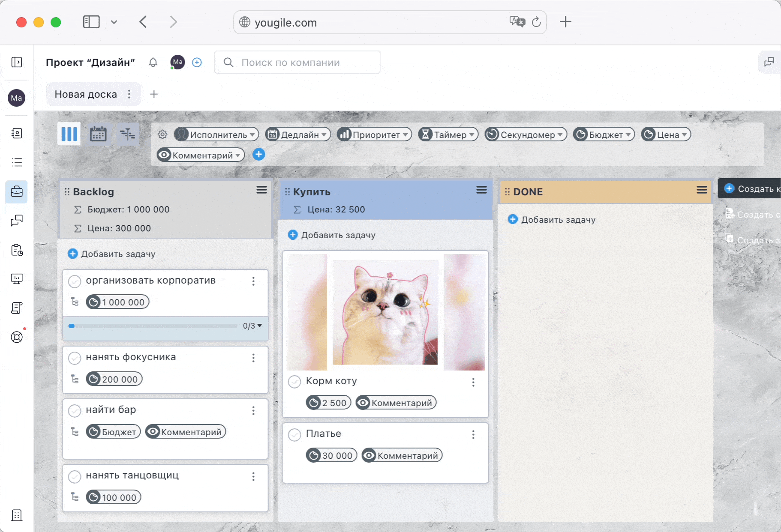Screen dimensions: 781x532
Task: Expand the 0/3 subtasks list
Action: coord(252,326)
